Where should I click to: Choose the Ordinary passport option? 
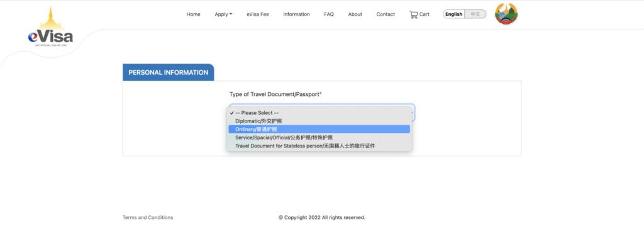pos(319,129)
